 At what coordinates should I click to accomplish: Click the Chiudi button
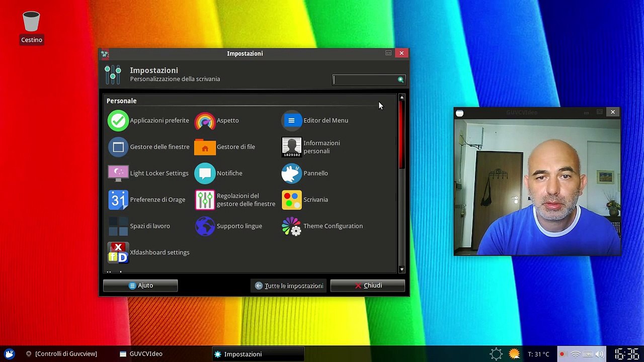click(368, 286)
